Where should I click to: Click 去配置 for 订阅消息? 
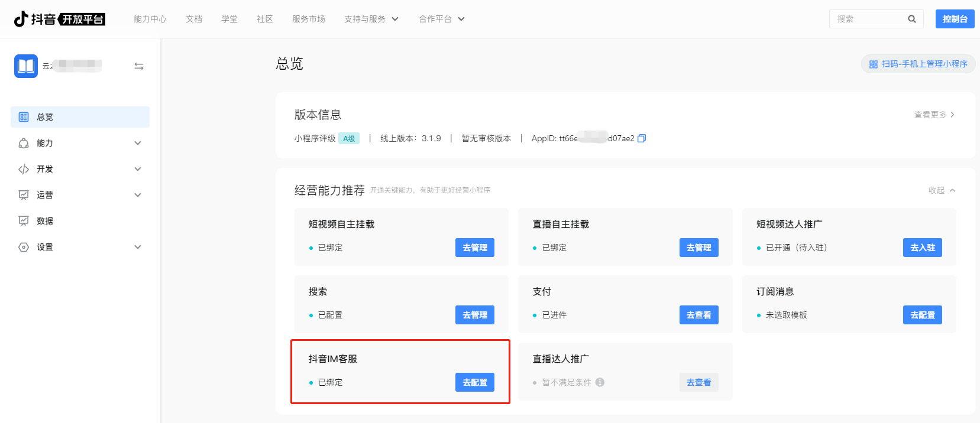point(923,315)
